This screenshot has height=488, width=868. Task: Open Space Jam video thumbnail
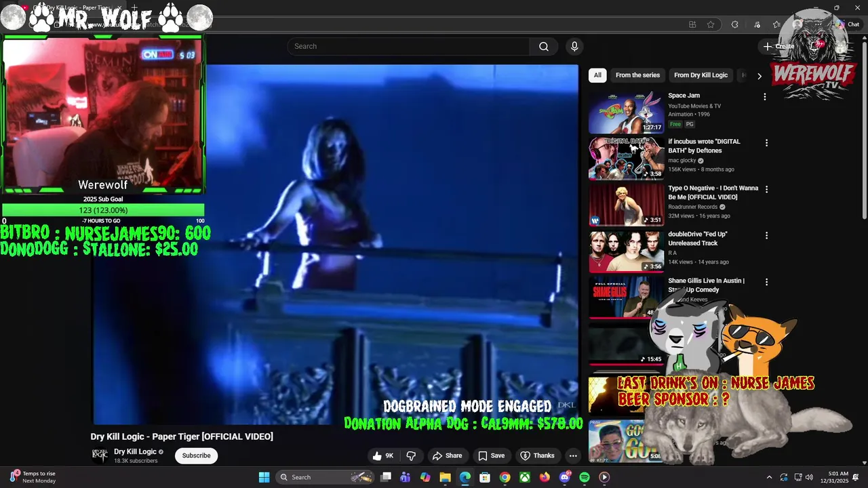click(x=627, y=113)
